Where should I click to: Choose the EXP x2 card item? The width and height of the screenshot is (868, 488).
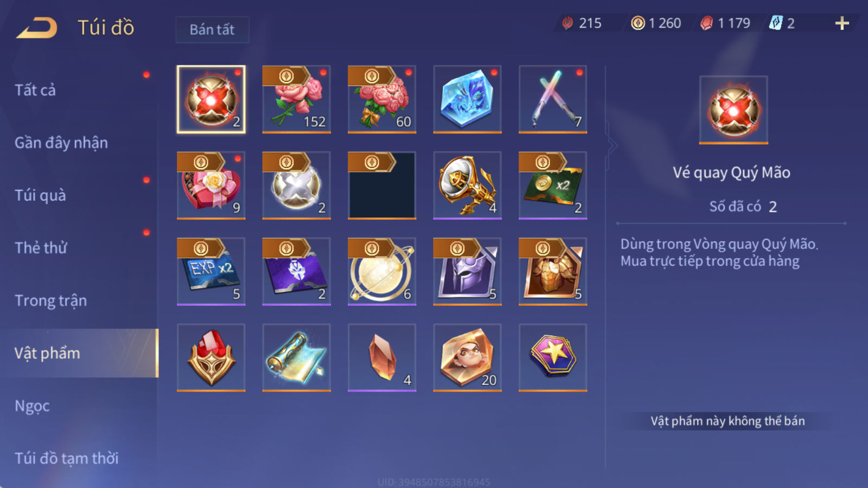coord(211,272)
